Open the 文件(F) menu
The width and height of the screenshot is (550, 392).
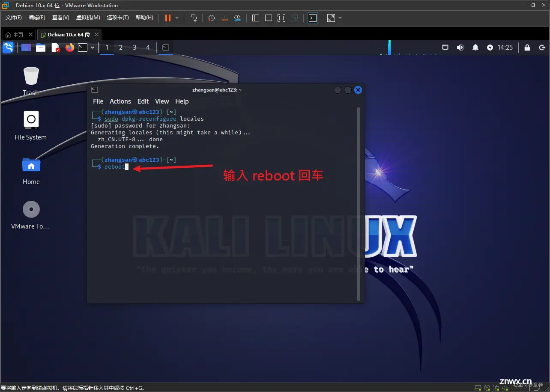pos(14,18)
